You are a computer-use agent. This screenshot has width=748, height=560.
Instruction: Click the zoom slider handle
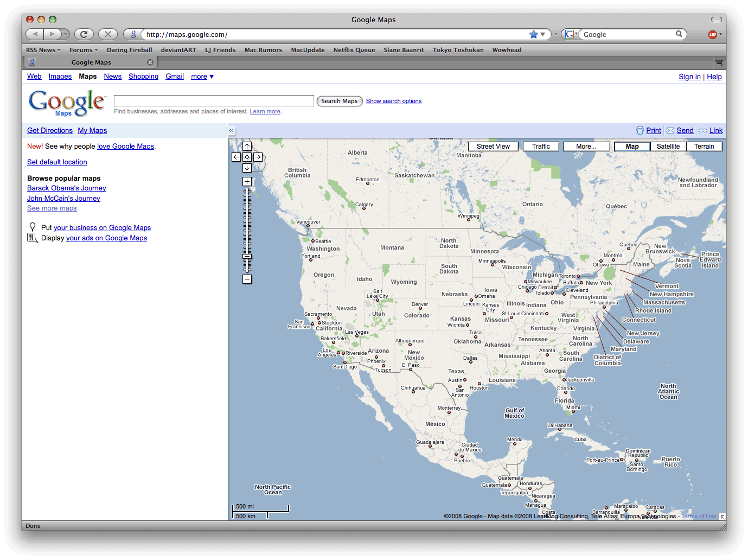tap(247, 256)
